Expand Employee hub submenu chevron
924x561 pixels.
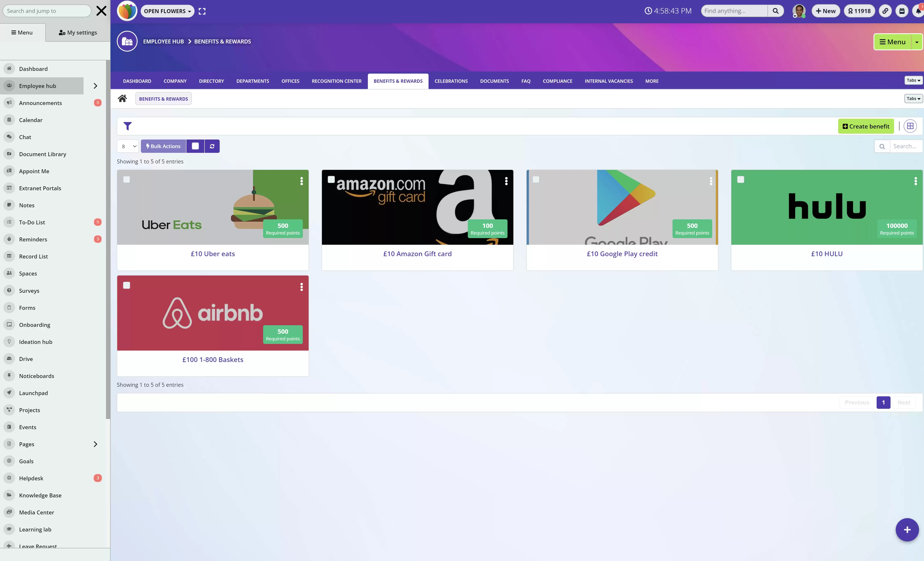coord(95,86)
